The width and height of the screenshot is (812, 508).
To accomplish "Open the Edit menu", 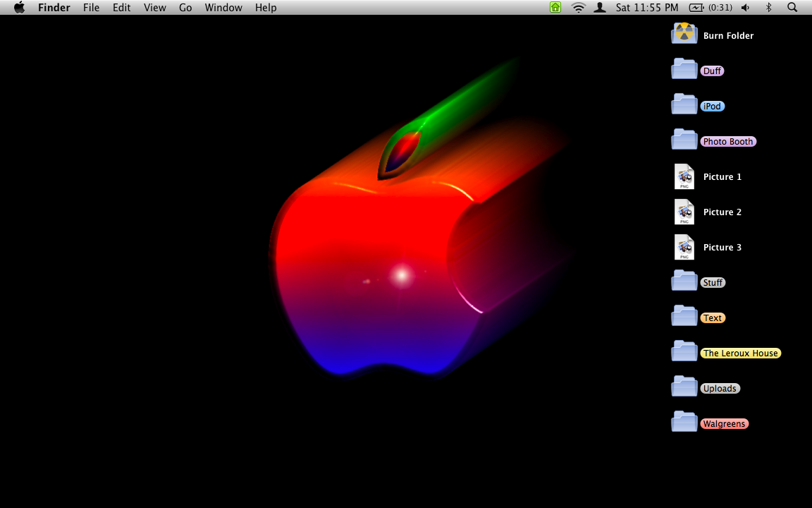I will (x=122, y=7).
